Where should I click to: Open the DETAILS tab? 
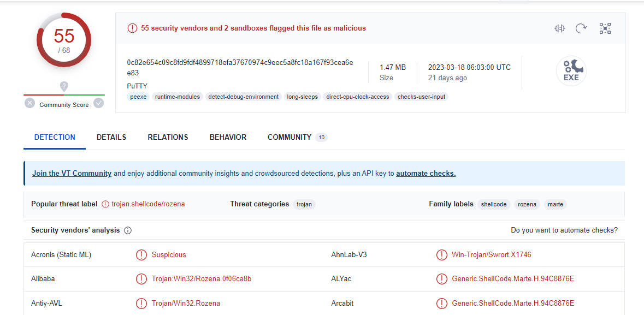pyautogui.click(x=111, y=137)
